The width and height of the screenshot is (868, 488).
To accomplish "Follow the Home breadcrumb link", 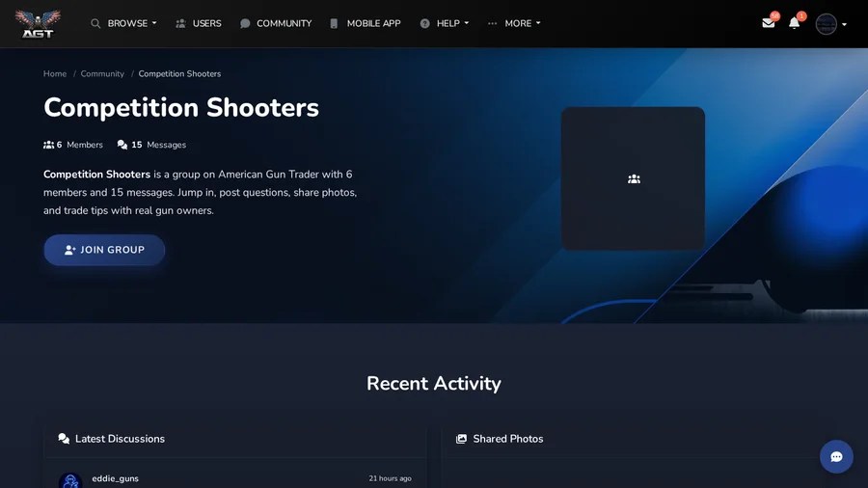I will pos(55,73).
